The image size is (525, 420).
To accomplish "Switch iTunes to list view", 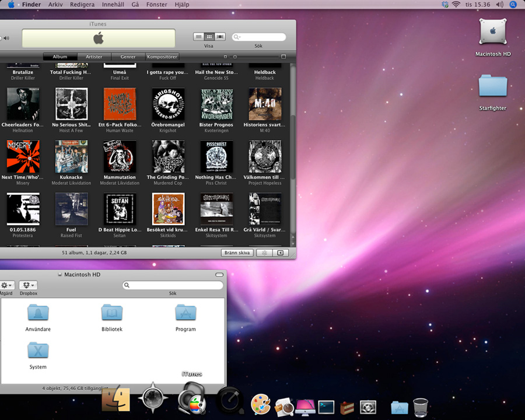I will (199, 37).
